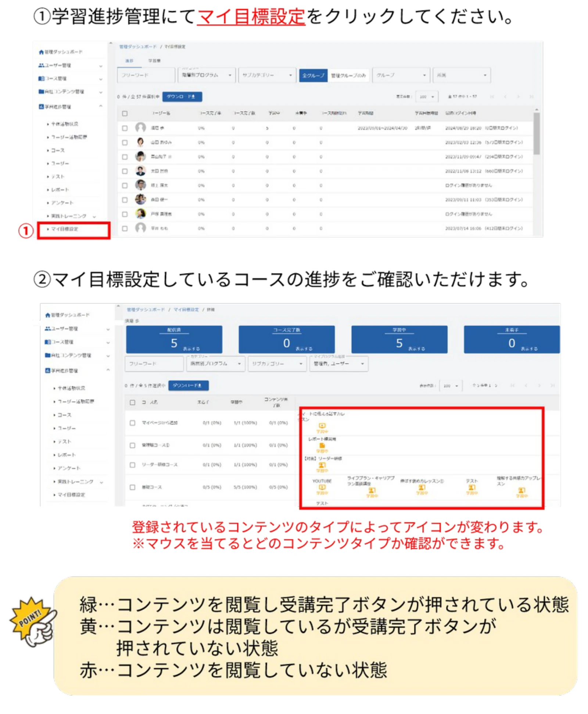The width and height of the screenshot is (588, 714).
Task: Click レポート document content icon
Action: (x=322, y=445)
